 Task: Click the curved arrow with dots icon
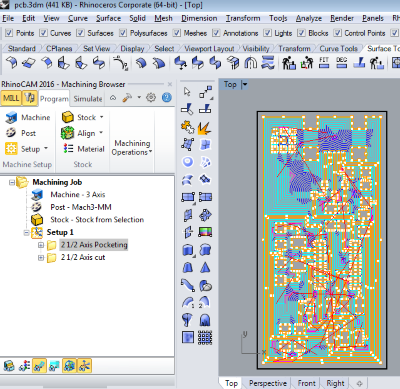[121, 63]
